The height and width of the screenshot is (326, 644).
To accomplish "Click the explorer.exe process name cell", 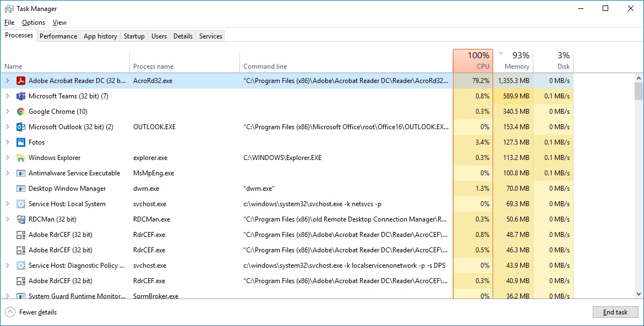I will click(x=150, y=157).
